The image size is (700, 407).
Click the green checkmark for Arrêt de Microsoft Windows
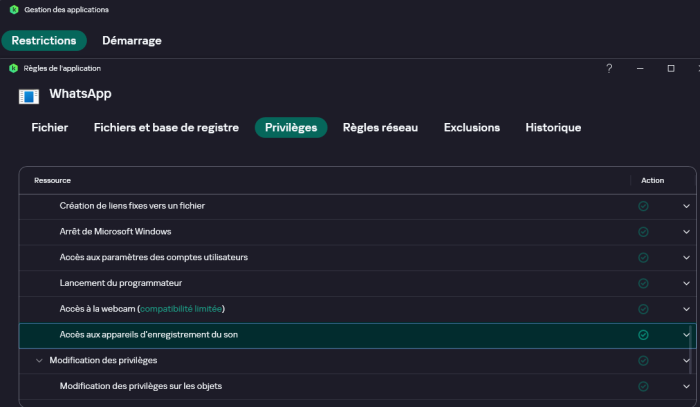(643, 232)
